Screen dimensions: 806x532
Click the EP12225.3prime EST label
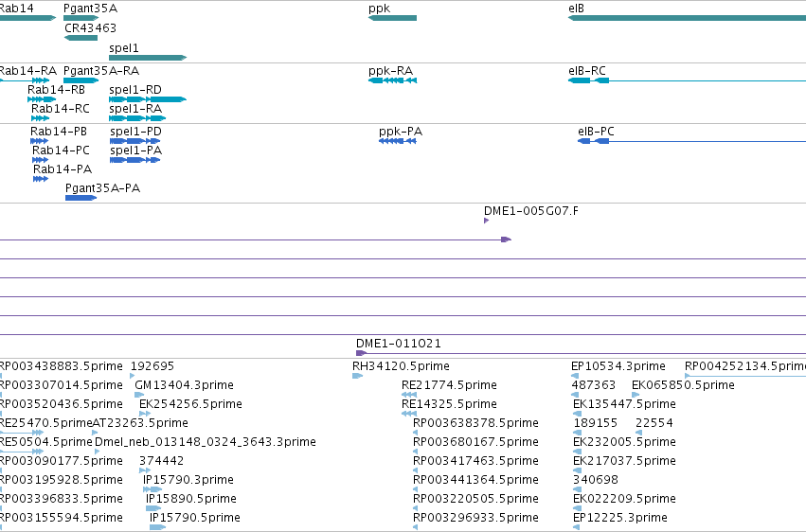[620, 517]
